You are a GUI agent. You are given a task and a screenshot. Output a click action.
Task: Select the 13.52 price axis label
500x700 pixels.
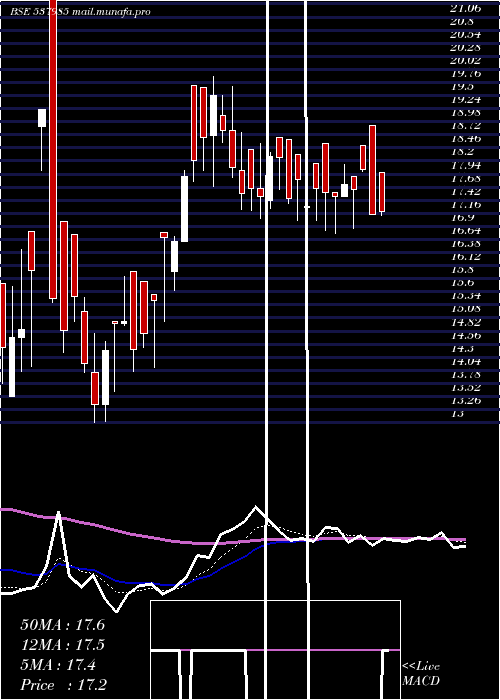(465, 387)
